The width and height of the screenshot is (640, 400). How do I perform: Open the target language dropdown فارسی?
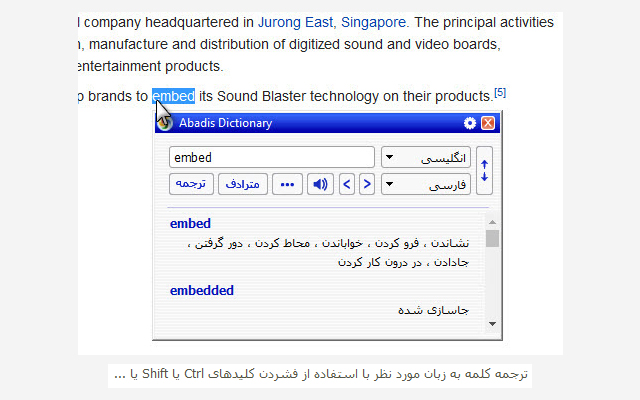pyautogui.click(x=426, y=184)
